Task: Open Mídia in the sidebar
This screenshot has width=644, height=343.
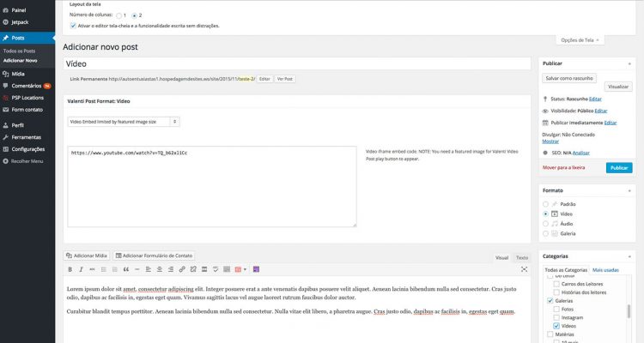Action: (18, 75)
